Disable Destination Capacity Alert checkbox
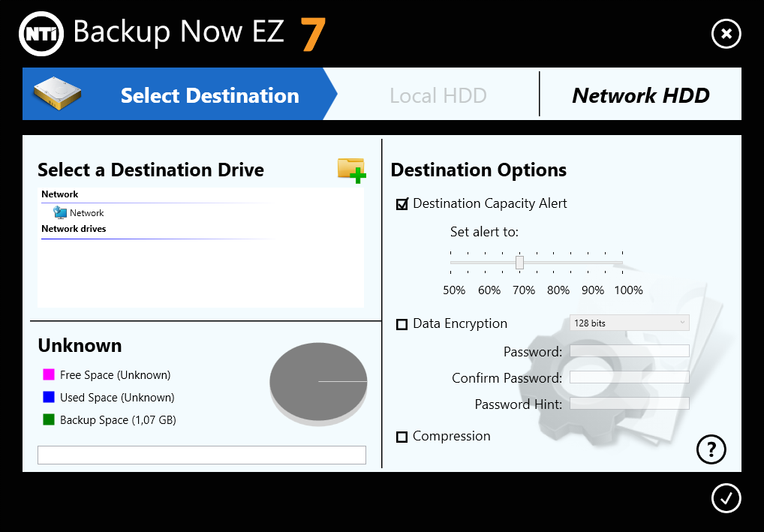Image resolution: width=764 pixels, height=532 pixels. 402,204
